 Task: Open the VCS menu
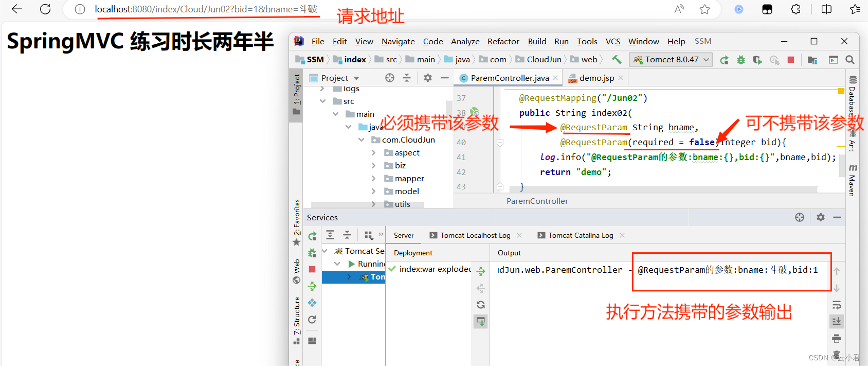pyautogui.click(x=613, y=41)
